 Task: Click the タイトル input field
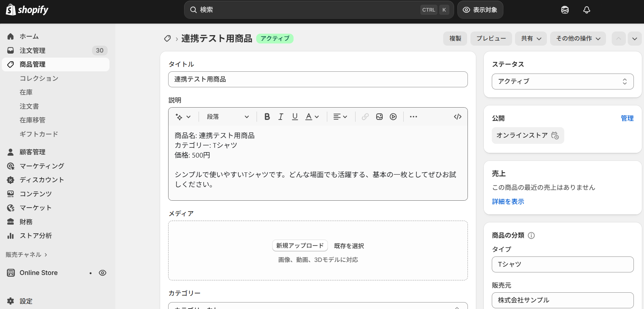point(318,79)
